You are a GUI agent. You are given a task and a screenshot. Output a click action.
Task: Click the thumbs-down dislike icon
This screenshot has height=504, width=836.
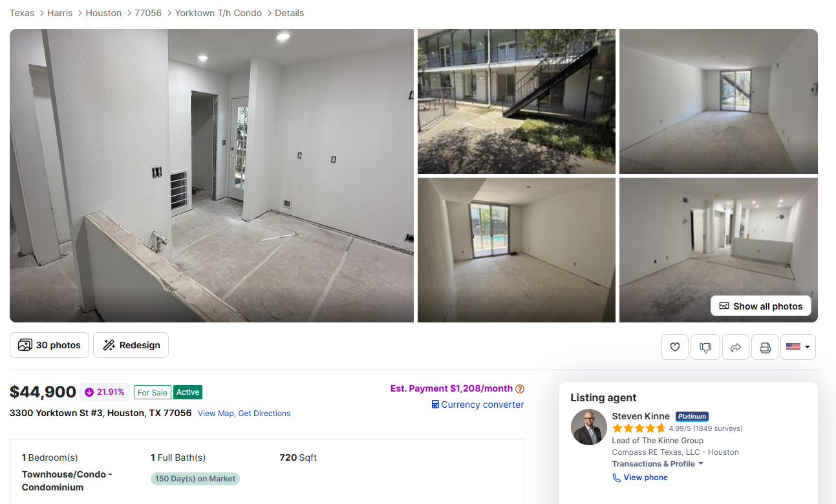(705, 347)
